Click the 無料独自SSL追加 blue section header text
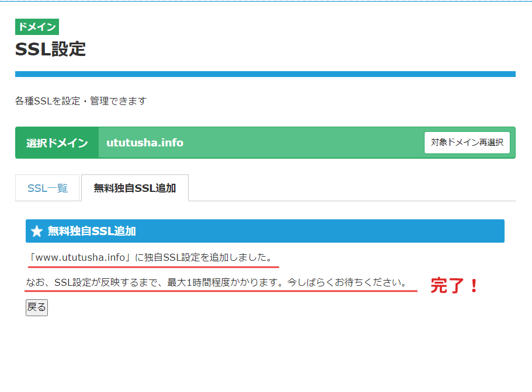This screenshot has height=392, width=532. coord(92,231)
